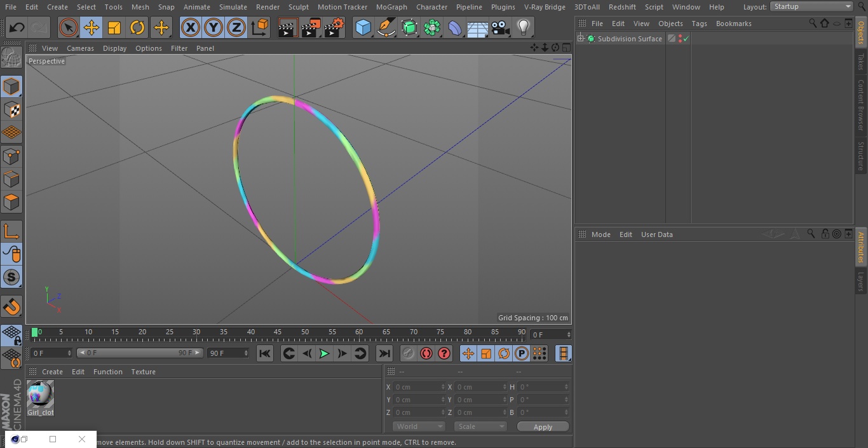Image resolution: width=868 pixels, height=448 pixels.
Task: Open the Scale mode dropdown
Action: coord(480,426)
